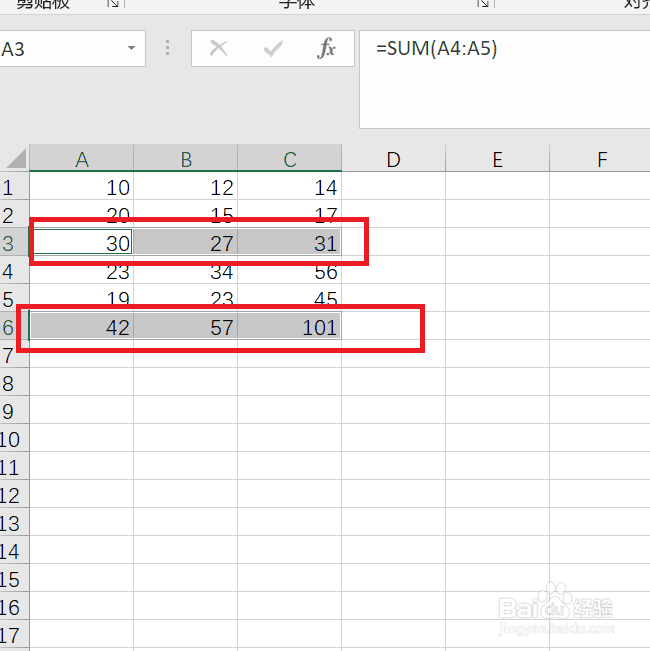Click the formula bar with =SUM(A4:A5)

(505, 79)
